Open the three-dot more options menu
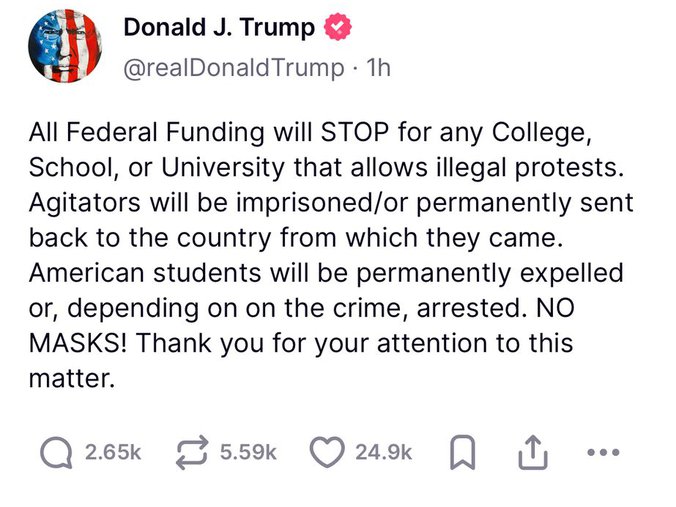676x507 pixels. pos(604,452)
